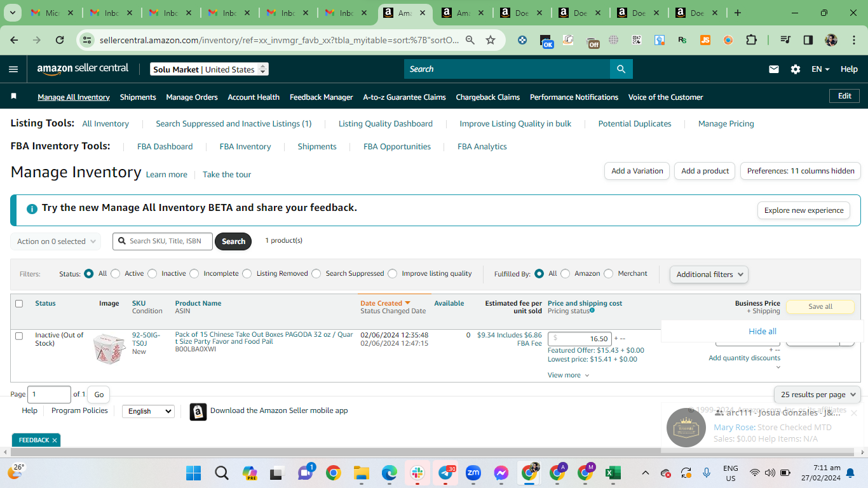Viewport: 868px width, 488px height.
Task: Open the Solu Market United States store selector
Action: 210,69
